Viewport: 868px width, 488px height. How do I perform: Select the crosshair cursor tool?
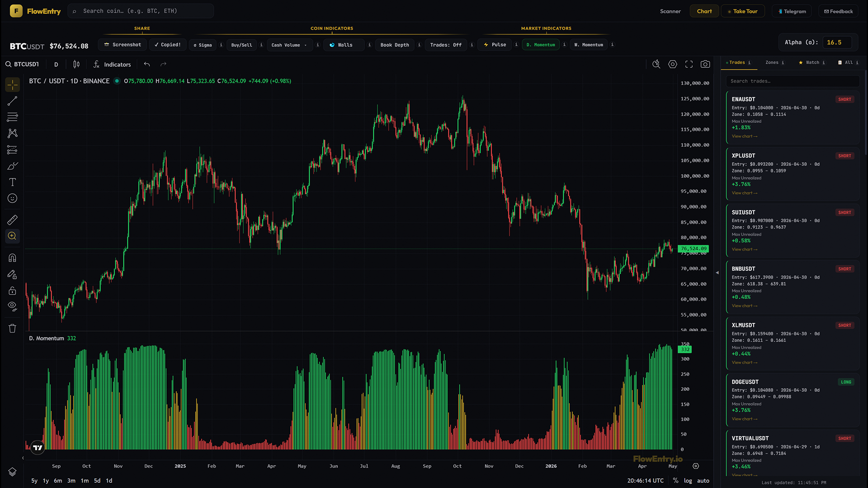(x=12, y=84)
